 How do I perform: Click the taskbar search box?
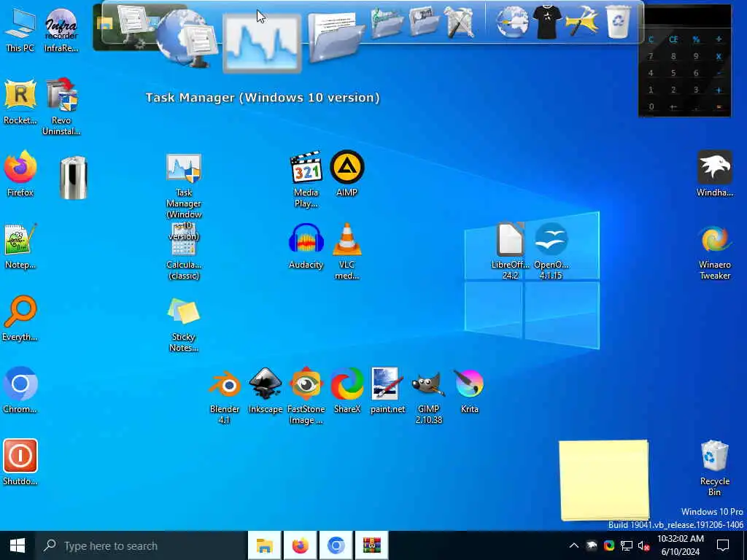coord(140,545)
